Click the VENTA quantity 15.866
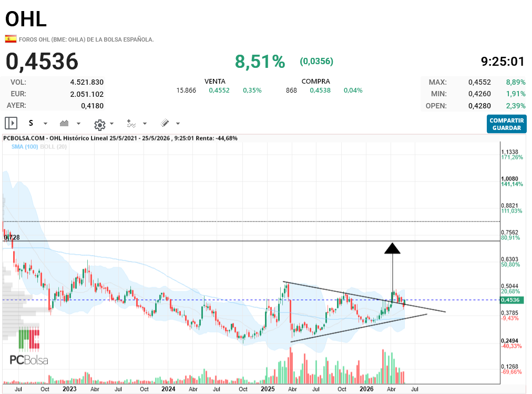 tap(186, 90)
